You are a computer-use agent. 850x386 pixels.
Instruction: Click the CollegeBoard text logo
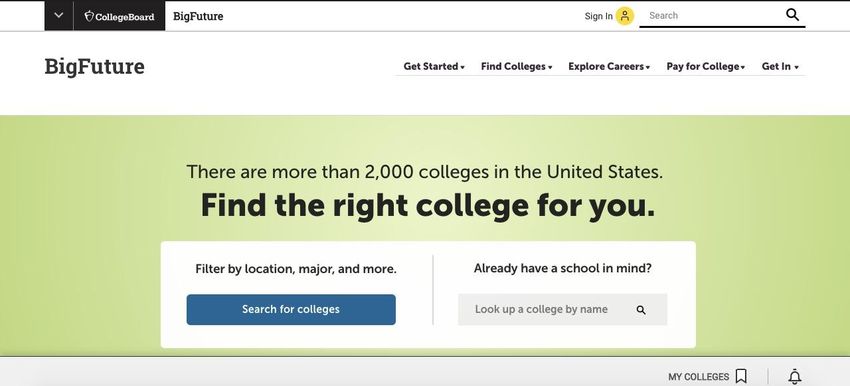(125, 17)
